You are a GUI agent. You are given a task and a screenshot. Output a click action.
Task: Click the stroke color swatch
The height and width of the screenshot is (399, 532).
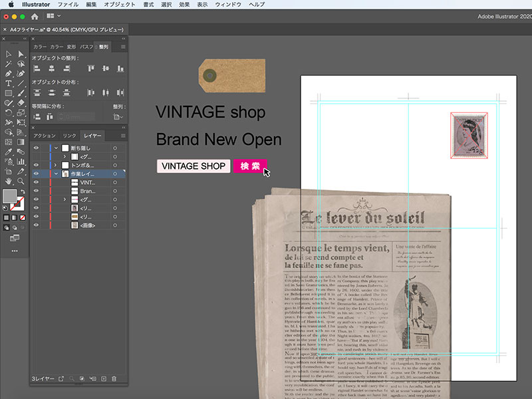(17, 203)
